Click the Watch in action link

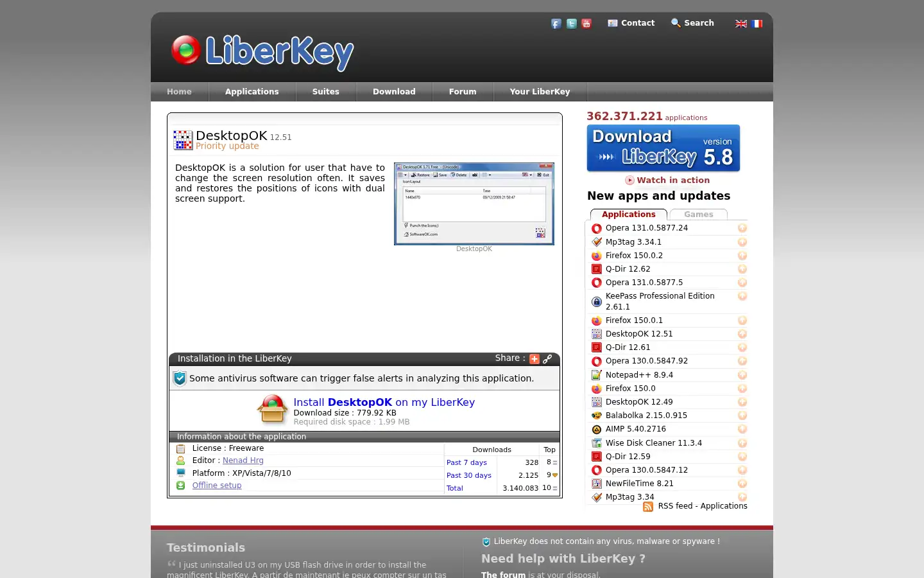[x=673, y=180]
